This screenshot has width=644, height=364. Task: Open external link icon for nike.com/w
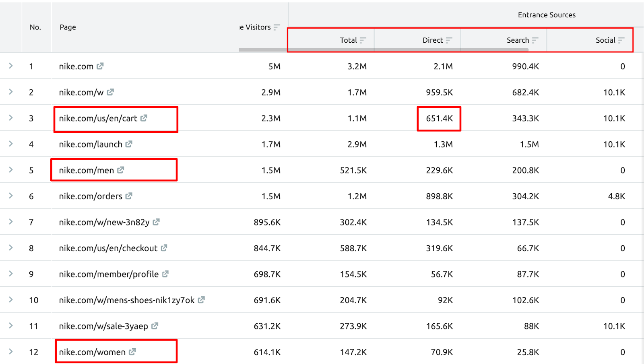(110, 92)
